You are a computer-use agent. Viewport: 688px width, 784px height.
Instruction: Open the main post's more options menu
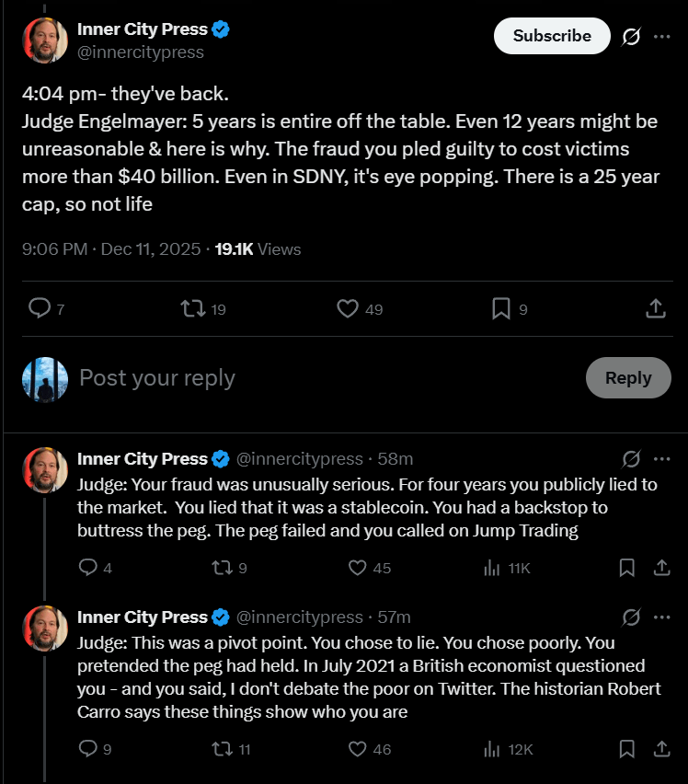tap(661, 37)
